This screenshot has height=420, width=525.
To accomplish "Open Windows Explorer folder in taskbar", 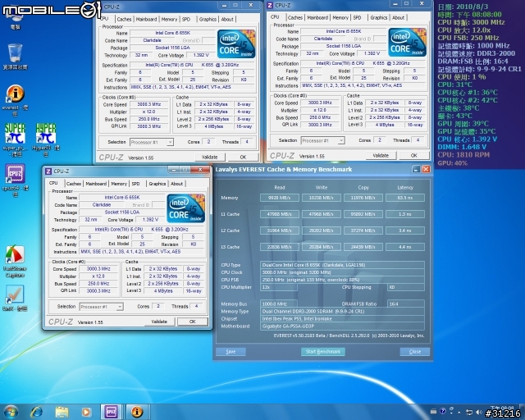I will (x=62, y=412).
